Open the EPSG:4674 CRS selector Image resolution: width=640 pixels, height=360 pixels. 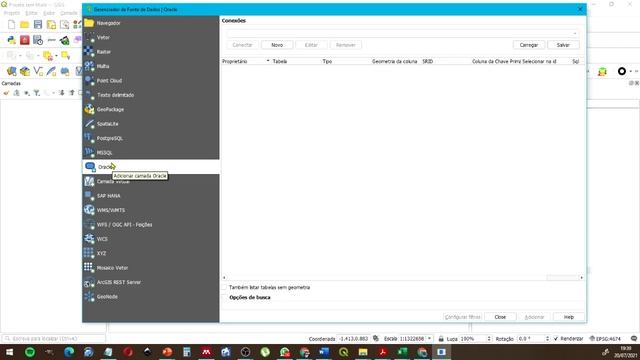coord(606,339)
